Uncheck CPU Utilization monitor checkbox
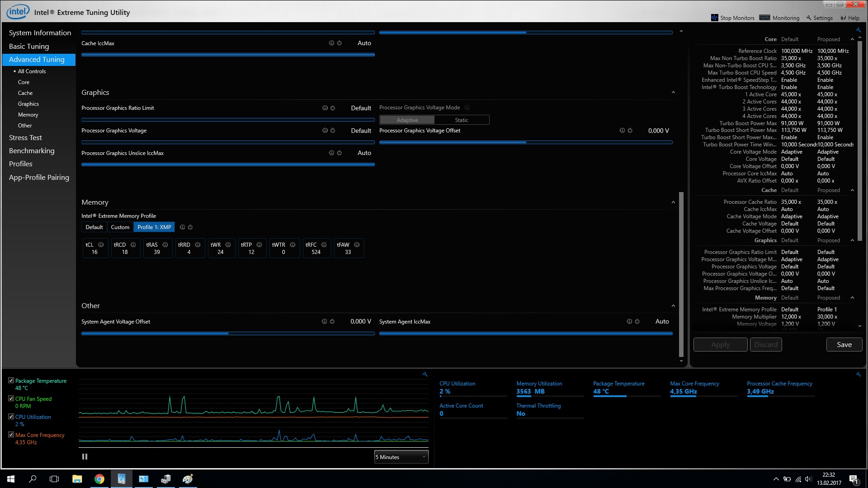 coord(11,417)
